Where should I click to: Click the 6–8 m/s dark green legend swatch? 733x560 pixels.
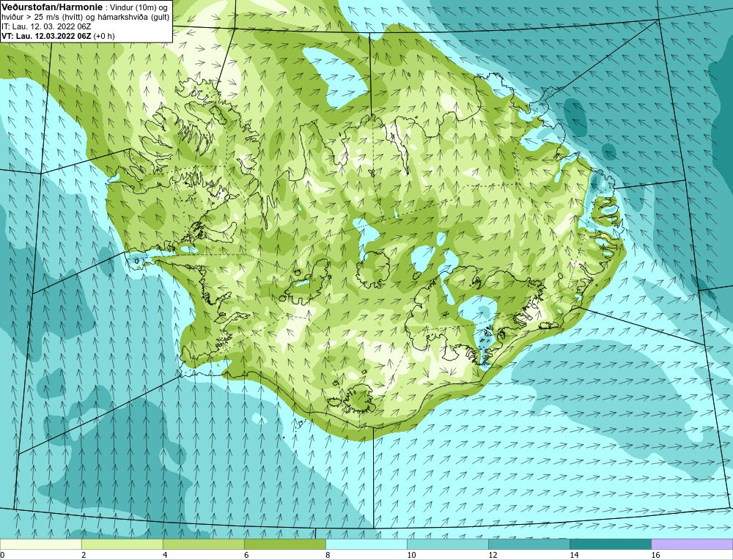284,544
